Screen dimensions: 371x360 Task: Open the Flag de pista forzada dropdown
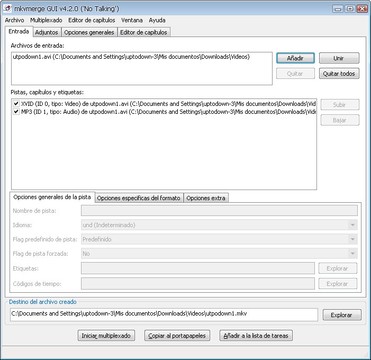tap(219, 254)
